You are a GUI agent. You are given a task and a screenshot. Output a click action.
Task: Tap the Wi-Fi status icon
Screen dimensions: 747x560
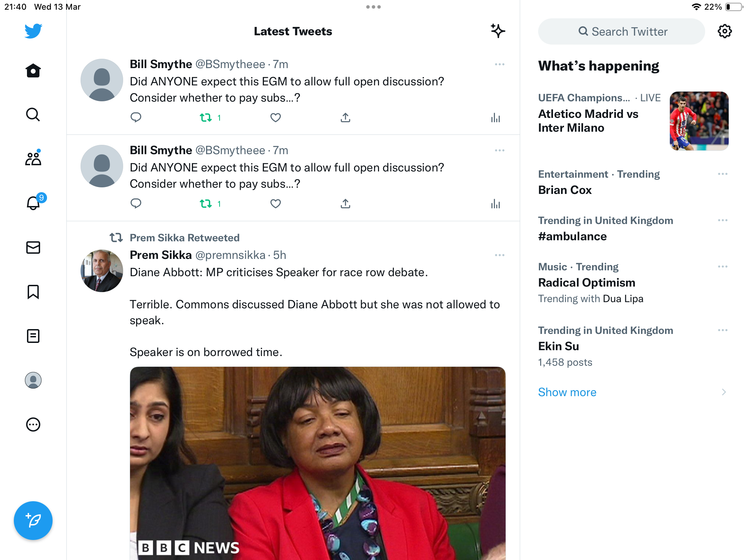coord(696,7)
